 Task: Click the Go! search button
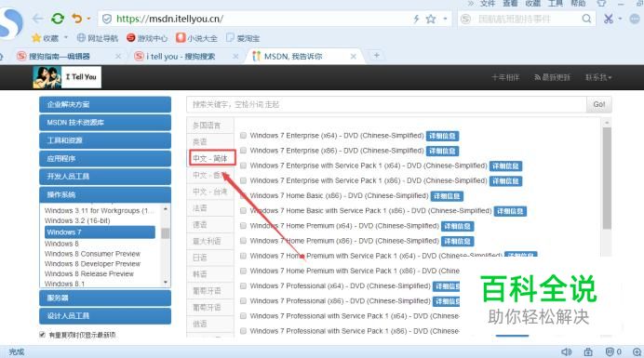(599, 104)
